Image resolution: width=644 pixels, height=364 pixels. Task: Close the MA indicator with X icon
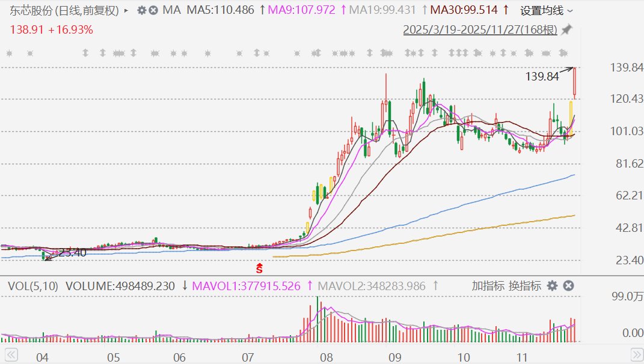coord(153,10)
